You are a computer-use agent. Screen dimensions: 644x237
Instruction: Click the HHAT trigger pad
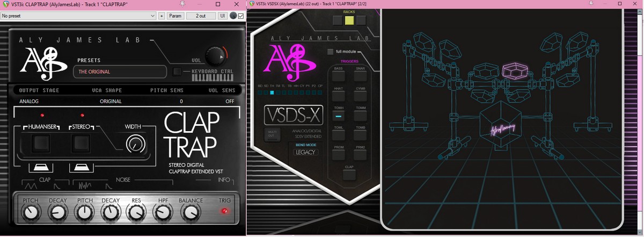coord(339,97)
